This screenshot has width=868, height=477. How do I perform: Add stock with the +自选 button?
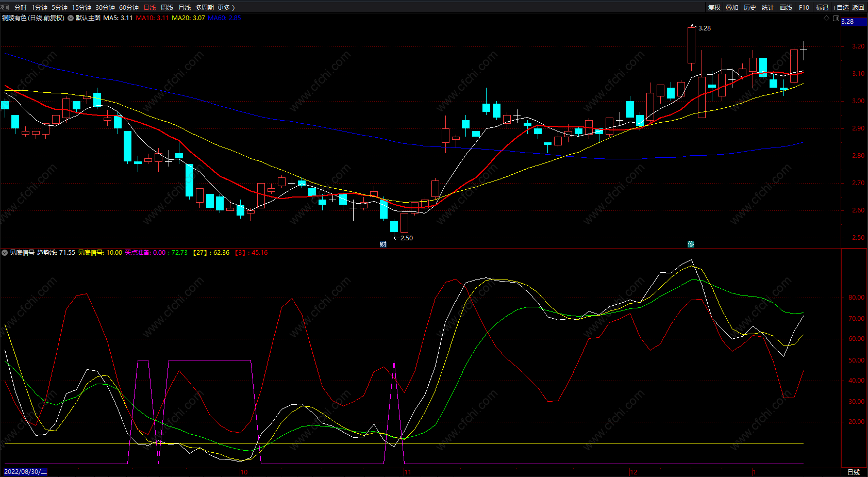[840, 7]
